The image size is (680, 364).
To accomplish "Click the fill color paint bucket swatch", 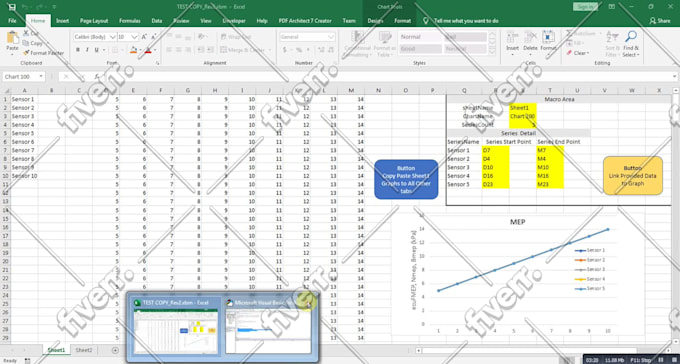I will pos(134,50).
